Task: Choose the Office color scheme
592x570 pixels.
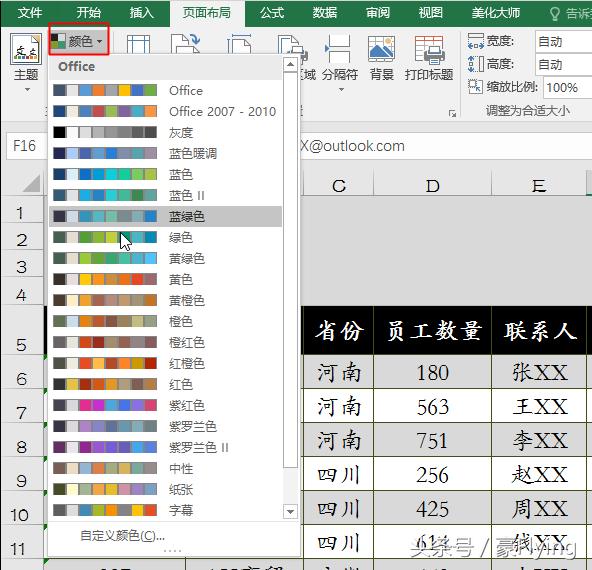Action: pos(165,91)
